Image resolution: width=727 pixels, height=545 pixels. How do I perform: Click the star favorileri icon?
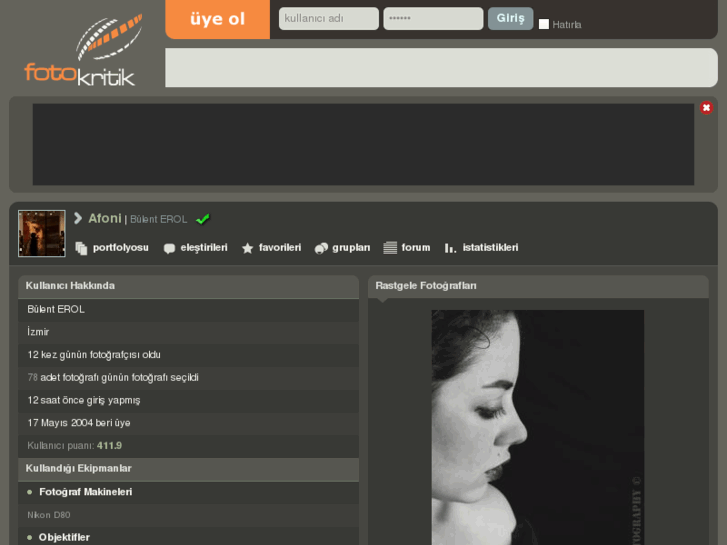(248, 248)
